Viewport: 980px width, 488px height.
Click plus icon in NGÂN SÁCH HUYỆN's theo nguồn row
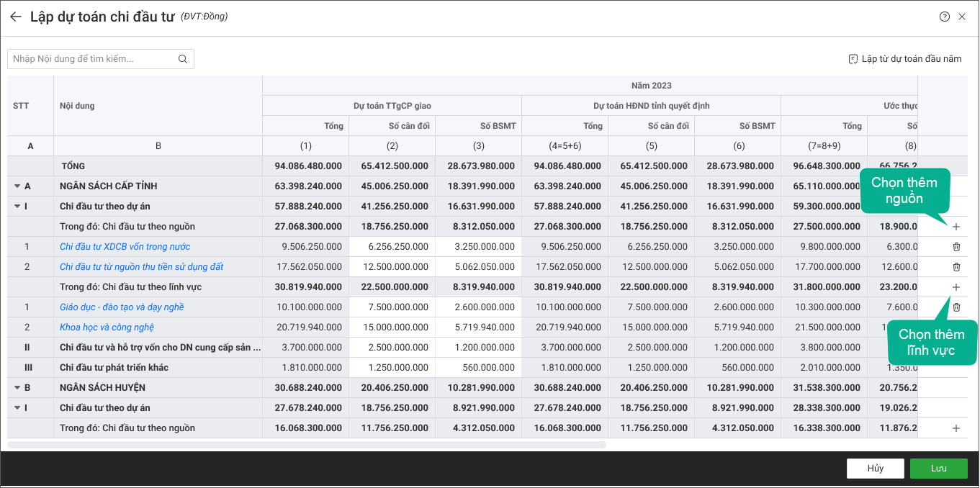tap(956, 428)
